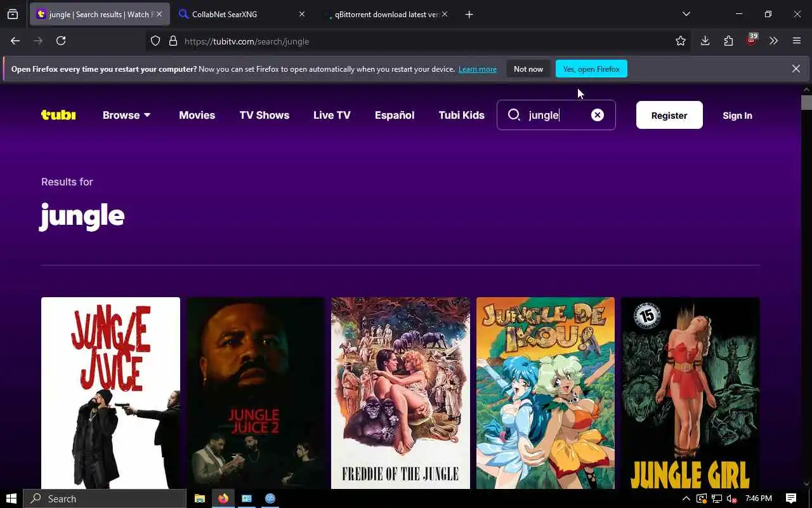The width and height of the screenshot is (812, 508).
Task: Open the Jungle de Ikou poster
Action: pos(546,393)
